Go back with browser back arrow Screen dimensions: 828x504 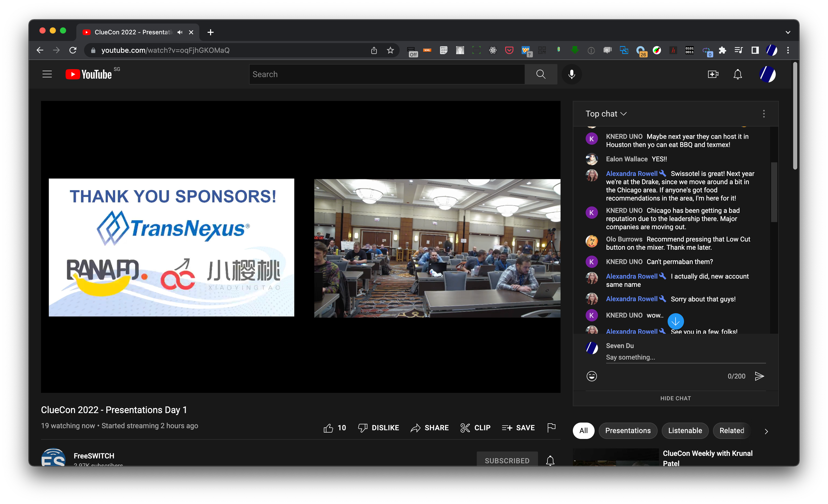click(40, 50)
